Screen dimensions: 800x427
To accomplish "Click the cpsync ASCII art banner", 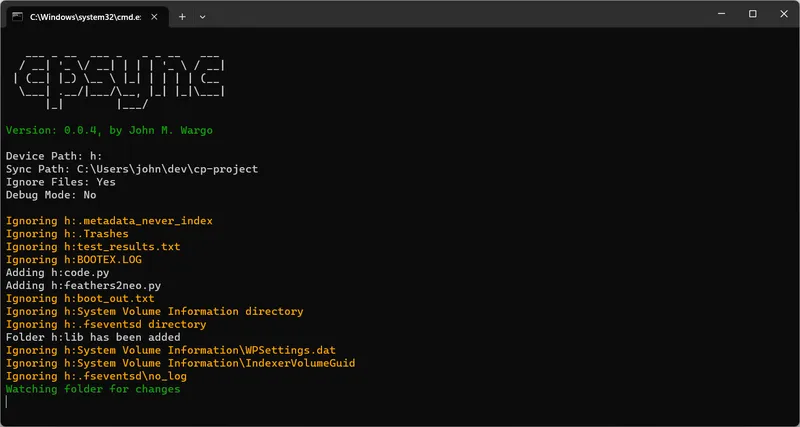I will [119, 82].
